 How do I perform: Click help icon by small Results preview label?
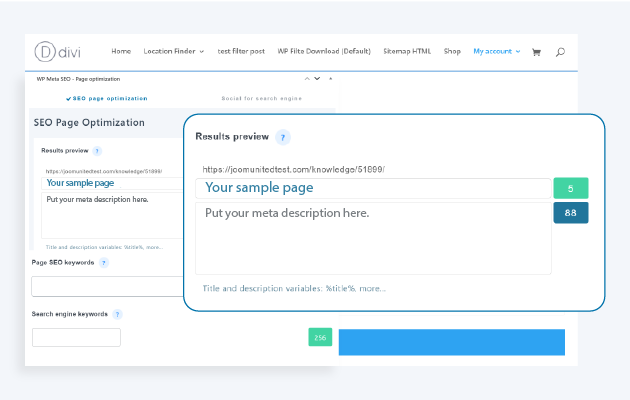click(97, 151)
